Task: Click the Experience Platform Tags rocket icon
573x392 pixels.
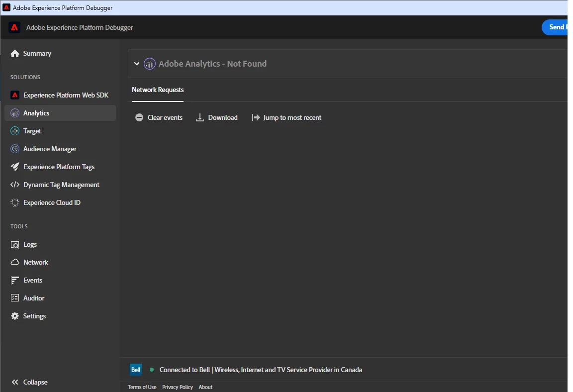Action: tap(14, 167)
